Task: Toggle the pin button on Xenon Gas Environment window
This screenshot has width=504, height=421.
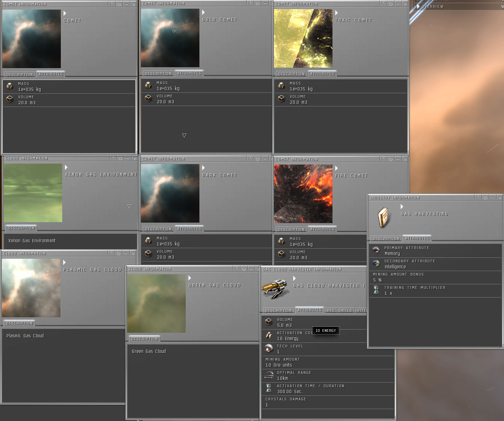Action: click(x=121, y=158)
